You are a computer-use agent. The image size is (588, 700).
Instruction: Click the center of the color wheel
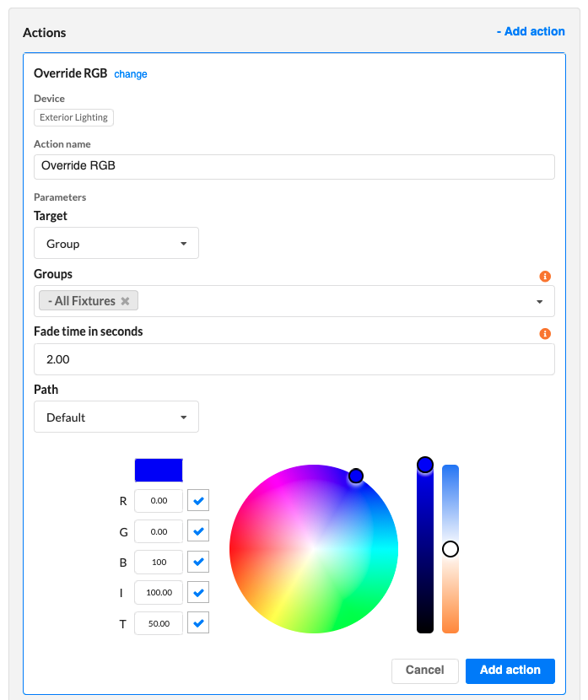coord(314,549)
